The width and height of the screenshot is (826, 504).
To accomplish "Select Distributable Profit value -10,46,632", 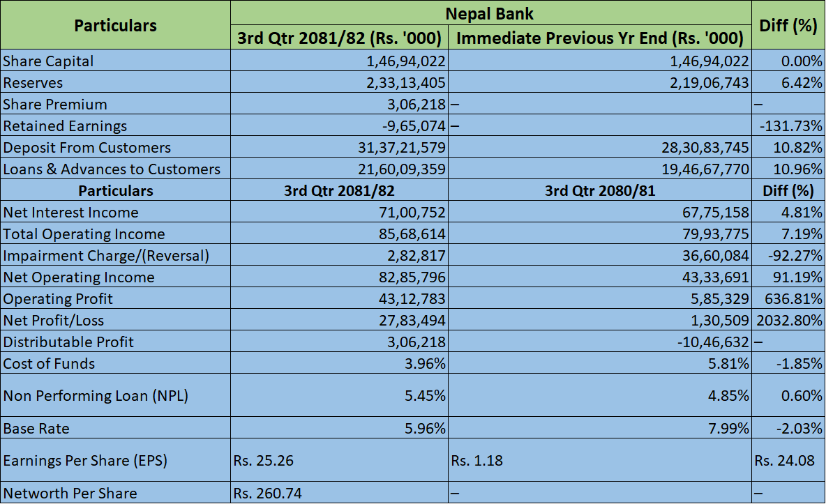I will (713, 342).
